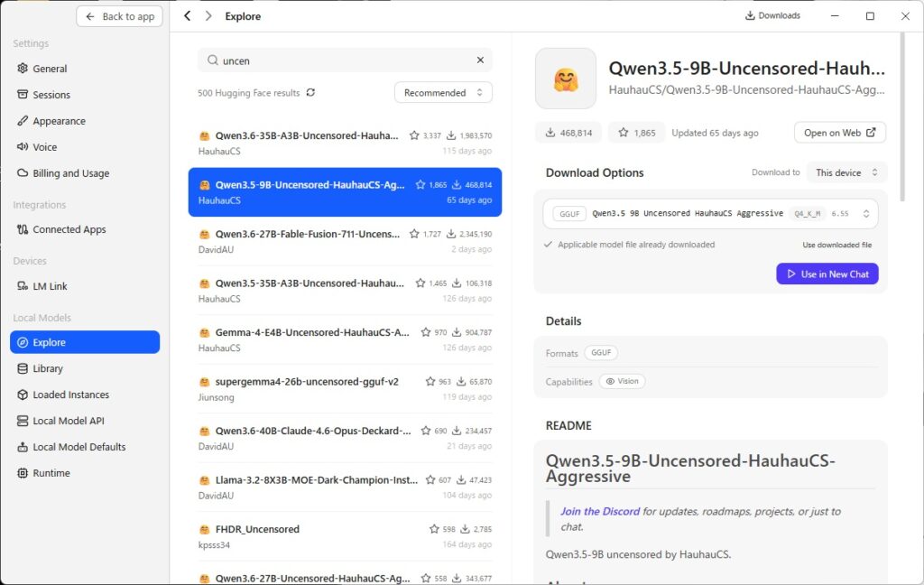This screenshot has width=924, height=585.
Task: Click the Billing cloud icon
Action: 23,172
